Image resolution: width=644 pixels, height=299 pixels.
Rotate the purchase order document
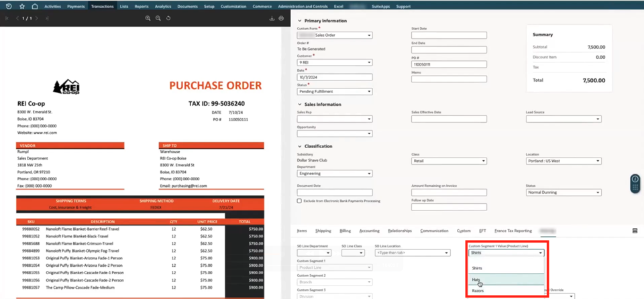(x=168, y=19)
